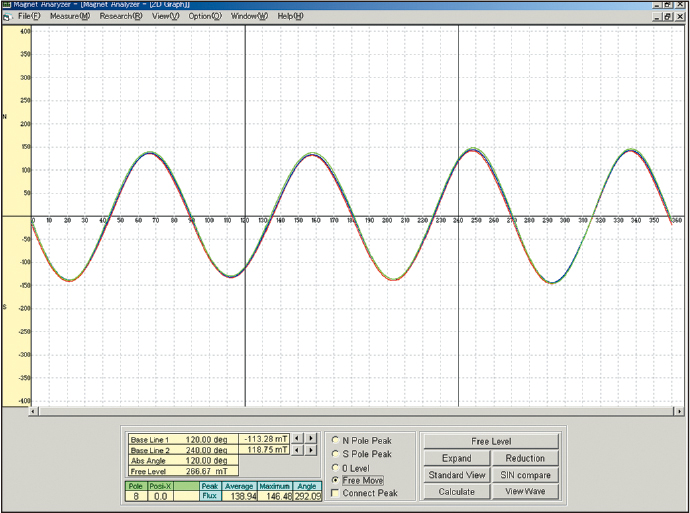
Task: Select the S Pole Peak radio button
Action: point(335,454)
